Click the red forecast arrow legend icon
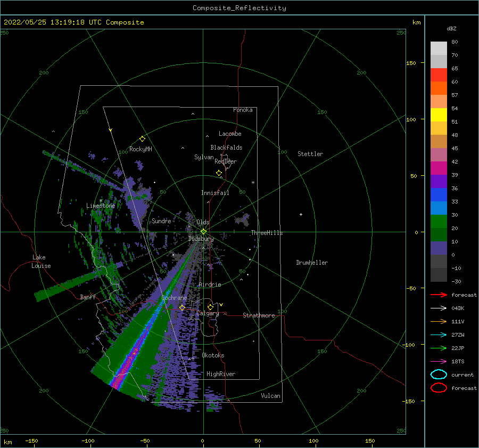The width and height of the screenshot is (479, 448). tap(439, 295)
